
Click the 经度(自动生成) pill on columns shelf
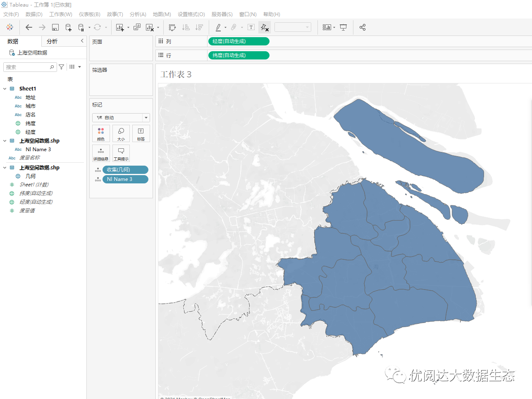(x=239, y=41)
